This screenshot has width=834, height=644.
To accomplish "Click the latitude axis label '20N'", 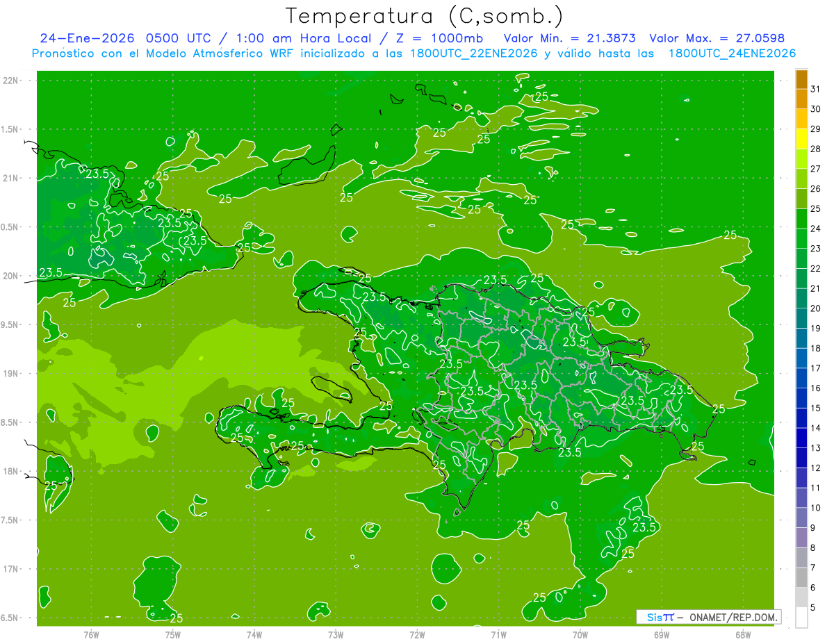I will pos(10,276).
